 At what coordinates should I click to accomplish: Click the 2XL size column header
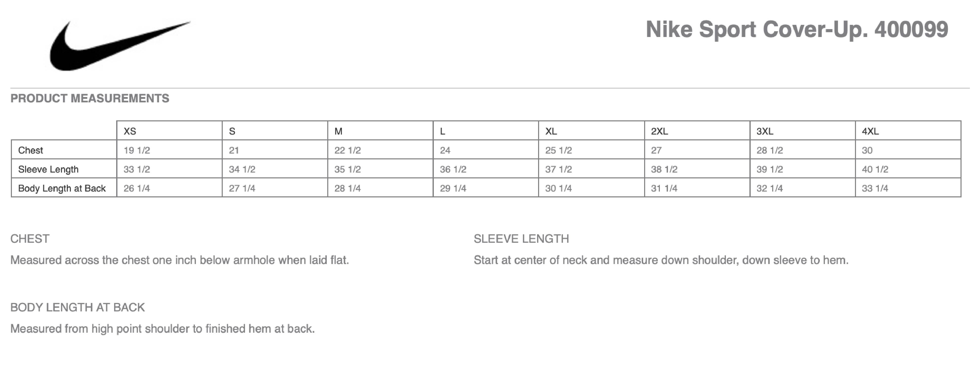(659, 131)
